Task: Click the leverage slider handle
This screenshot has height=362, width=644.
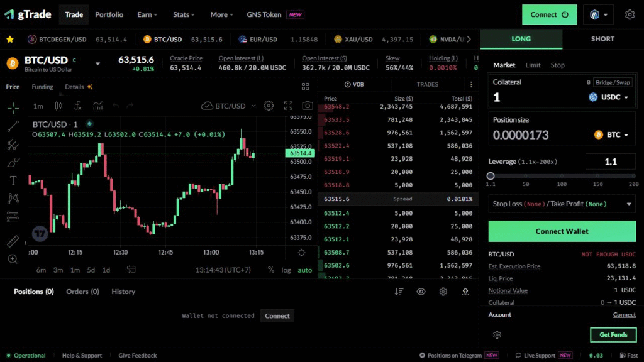Action: [491, 176]
